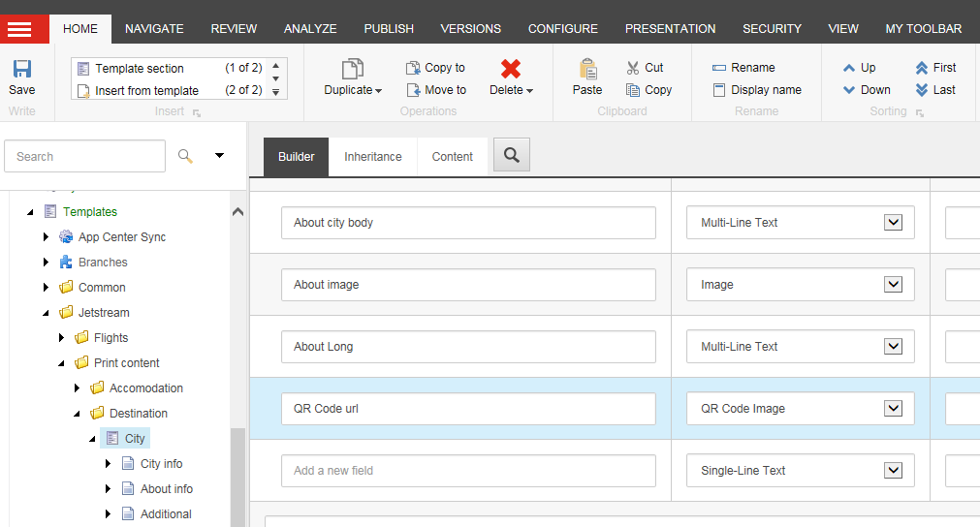The height and width of the screenshot is (527, 980).
Task: Click the Templates node icon
Action: [50, 212]
